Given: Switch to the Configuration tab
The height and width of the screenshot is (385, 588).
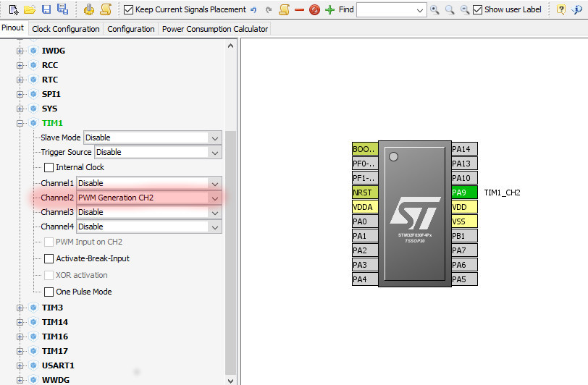Looking at the screenshot, I should [x=131, y=29].
